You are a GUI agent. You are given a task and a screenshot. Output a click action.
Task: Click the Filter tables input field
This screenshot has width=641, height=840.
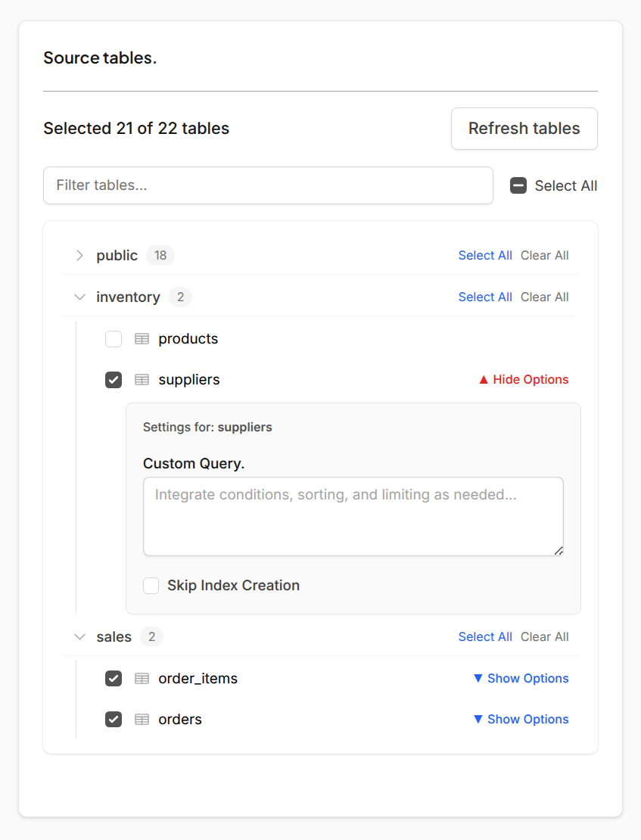point(268,185)
